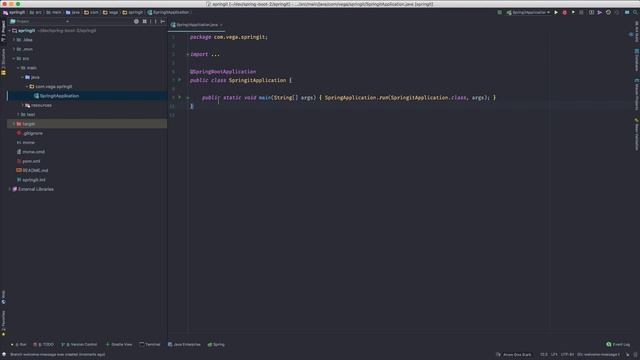640x360 pixels.
Task: Open the Java Enterprise tool window tab
Action: [x=184, y=344]
